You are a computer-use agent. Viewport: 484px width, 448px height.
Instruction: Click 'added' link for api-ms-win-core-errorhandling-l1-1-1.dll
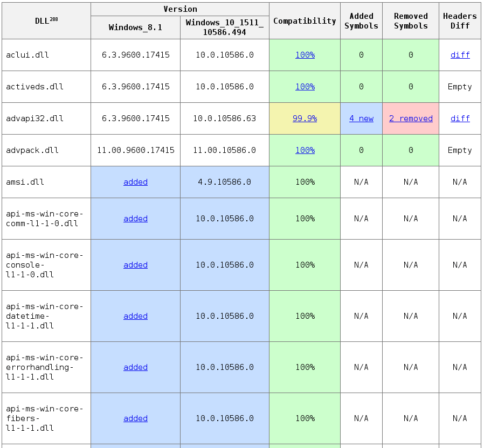(x=135, y=367)
